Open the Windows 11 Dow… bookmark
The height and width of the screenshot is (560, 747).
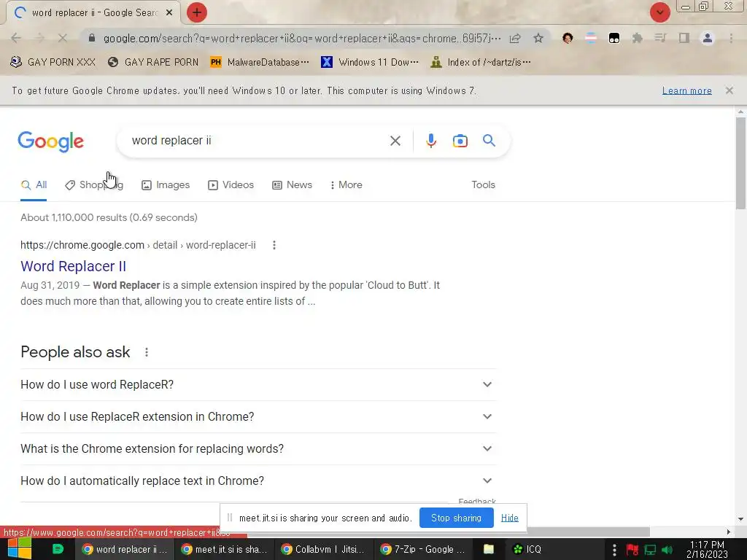pyautogui.click(x=370, y=63)
